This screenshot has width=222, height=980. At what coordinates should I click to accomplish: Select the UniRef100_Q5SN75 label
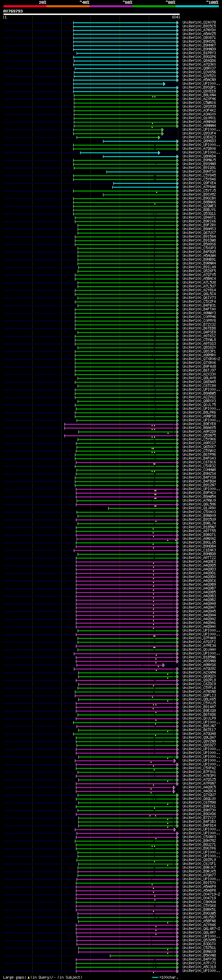(199, 435)
